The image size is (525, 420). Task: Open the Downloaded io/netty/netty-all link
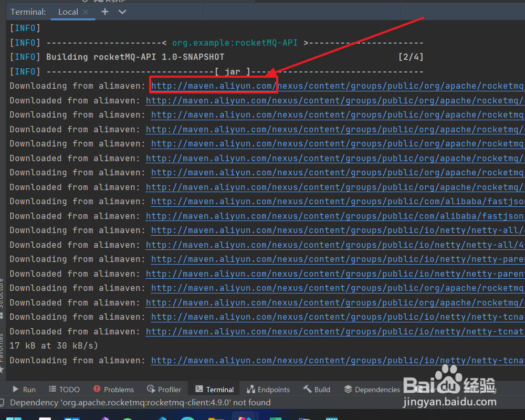point(335,245)
